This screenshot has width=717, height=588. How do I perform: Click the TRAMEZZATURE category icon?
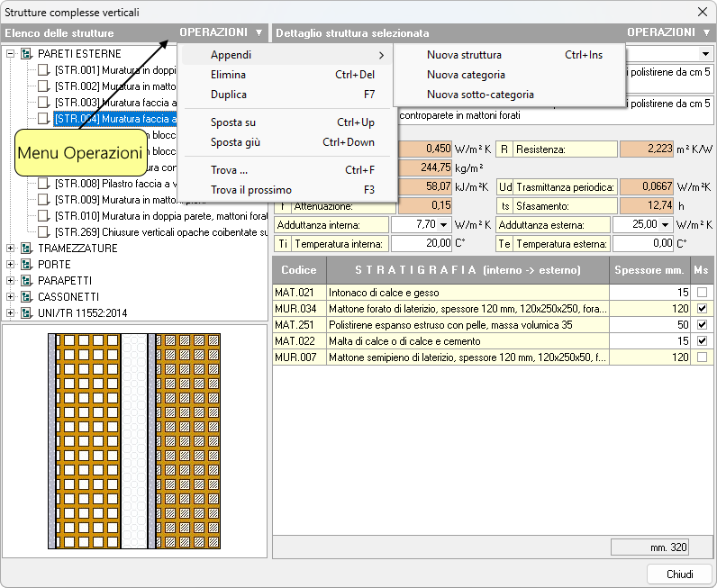coord(26,249)
